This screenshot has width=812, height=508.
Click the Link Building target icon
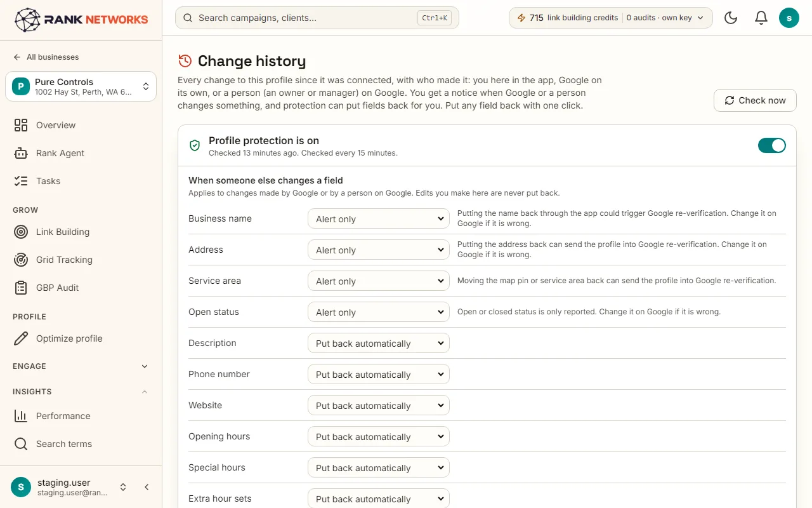pos(21,232)
